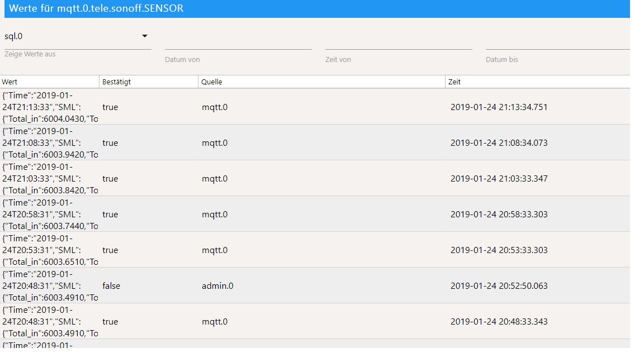Click 'true' in the 21:03:33.347 row
The image size is (644, 362).
click(x=110, y=179)
